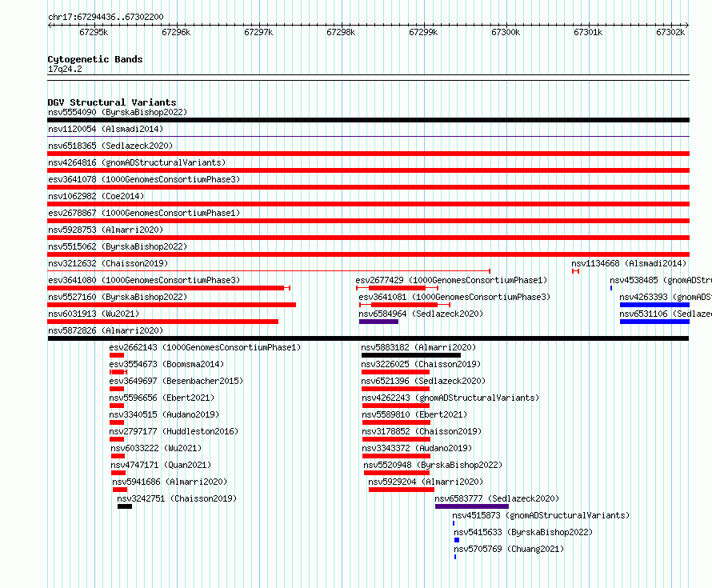The height and width of the screenshot is (588, 712).
Task: Open nsv5928753 (Almarri2020) variant label
Action: click(106, 230)
